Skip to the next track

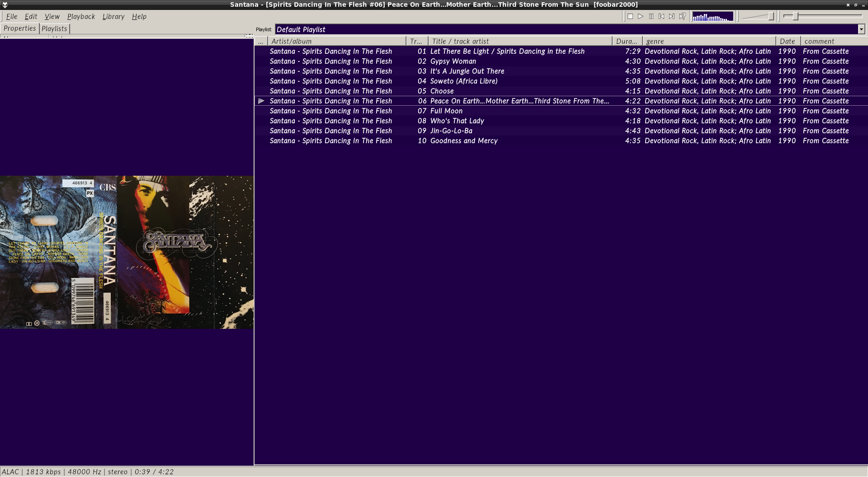[672, 16]
